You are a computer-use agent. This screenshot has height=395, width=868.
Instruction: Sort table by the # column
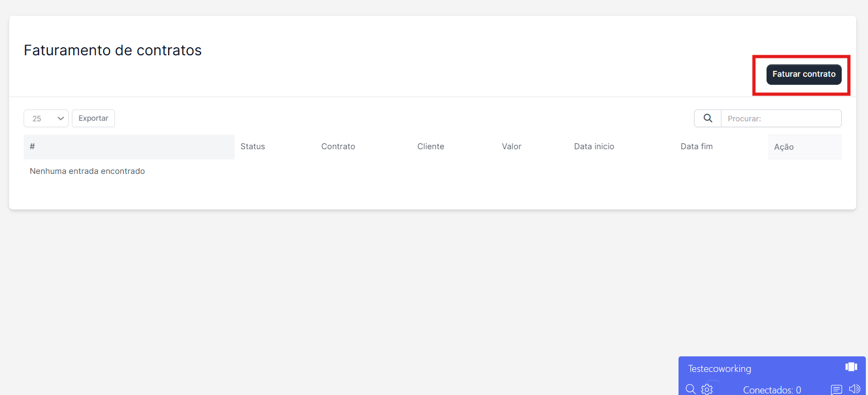[32, 147]
